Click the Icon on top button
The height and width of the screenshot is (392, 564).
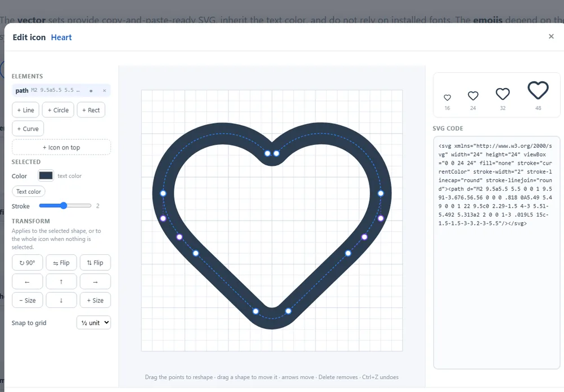61,147
